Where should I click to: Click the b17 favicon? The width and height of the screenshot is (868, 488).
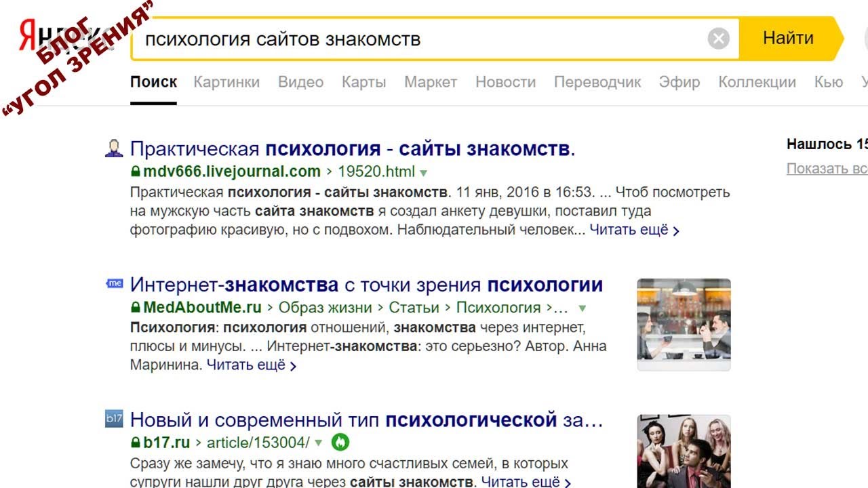(x=114, y=419)
